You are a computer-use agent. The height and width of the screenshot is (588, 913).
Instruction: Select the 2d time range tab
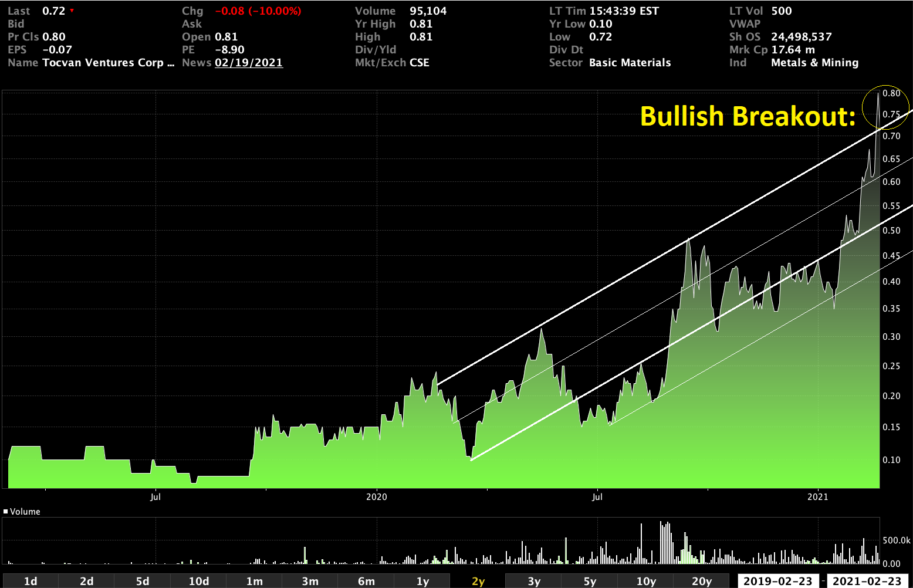86,581
